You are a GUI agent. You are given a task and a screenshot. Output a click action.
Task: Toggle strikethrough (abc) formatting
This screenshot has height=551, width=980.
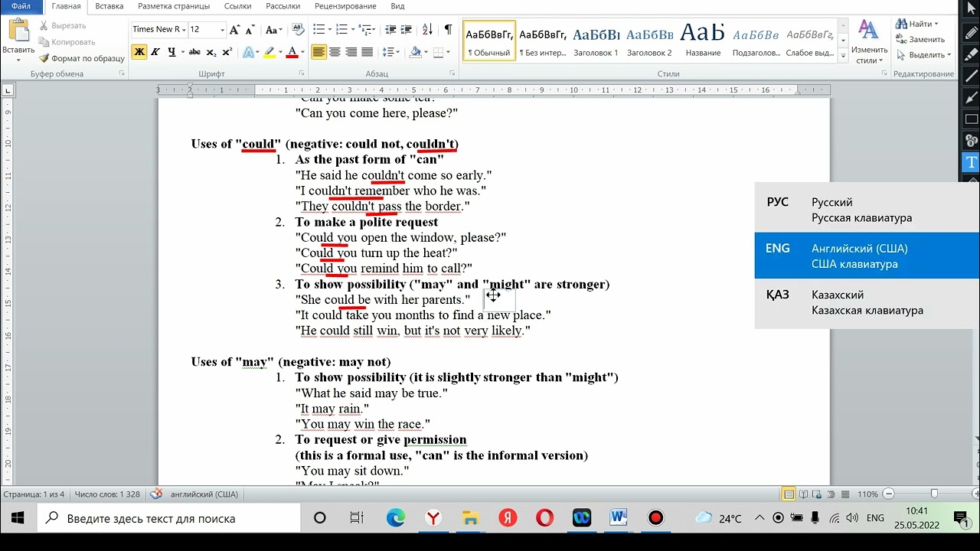coord(194,52)
